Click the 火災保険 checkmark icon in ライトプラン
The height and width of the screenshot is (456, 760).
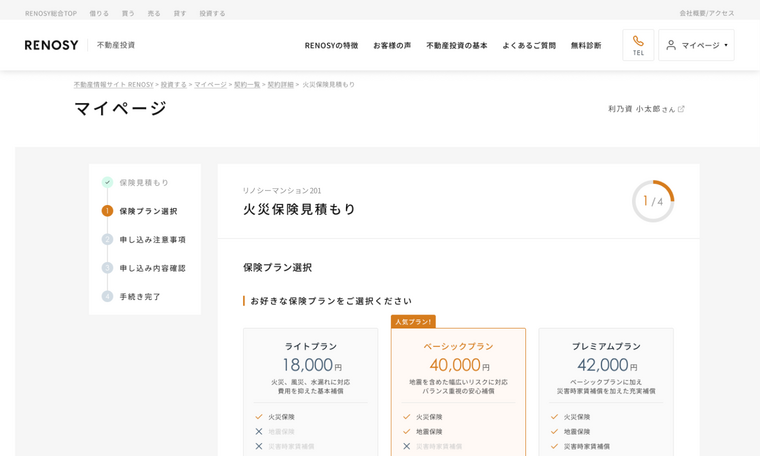259,417
